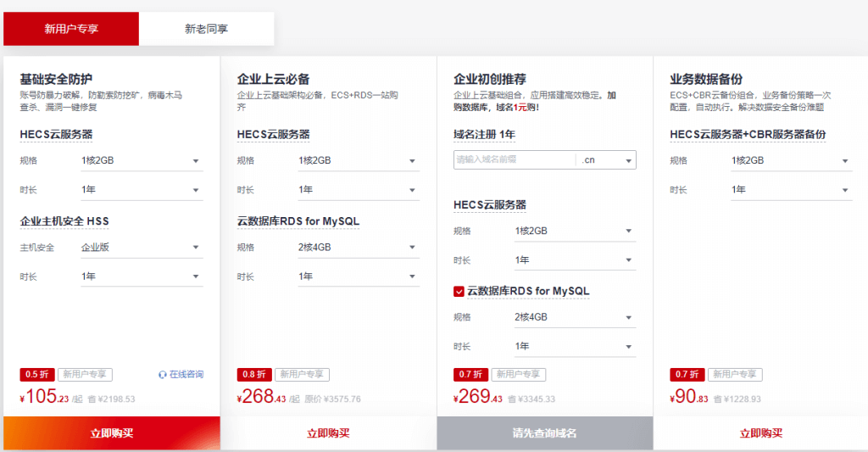Click HECS云服务器+CBR服务器备份 heading

748,135
